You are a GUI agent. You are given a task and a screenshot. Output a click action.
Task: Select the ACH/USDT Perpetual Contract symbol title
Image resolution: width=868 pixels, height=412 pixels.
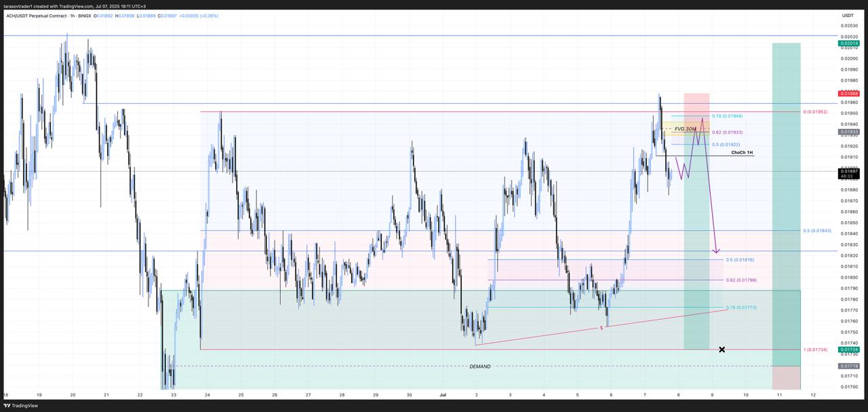(49, 16)
